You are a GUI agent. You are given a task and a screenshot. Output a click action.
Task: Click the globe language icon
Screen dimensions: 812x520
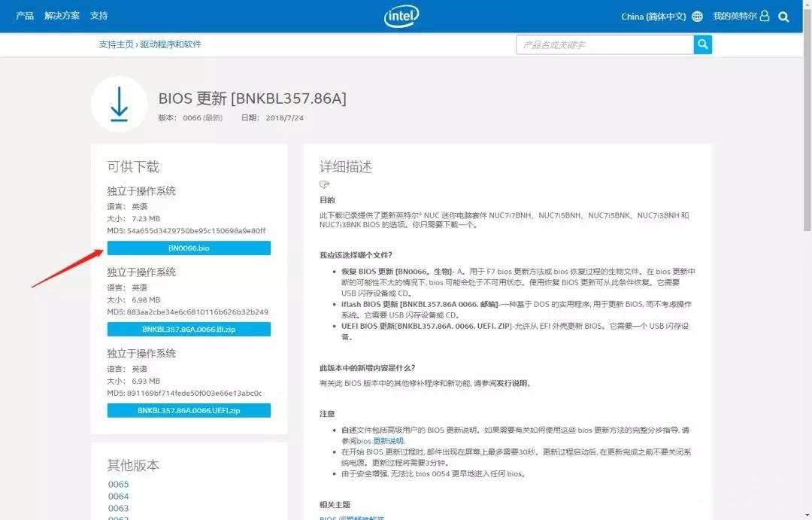698,17
